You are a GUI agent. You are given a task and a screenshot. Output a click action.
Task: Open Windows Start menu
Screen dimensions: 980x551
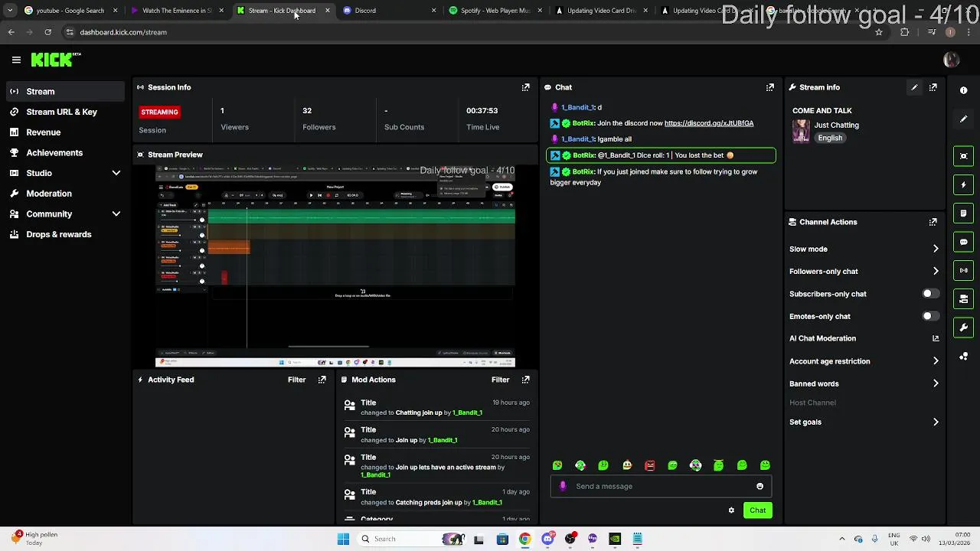pos(343,539)
